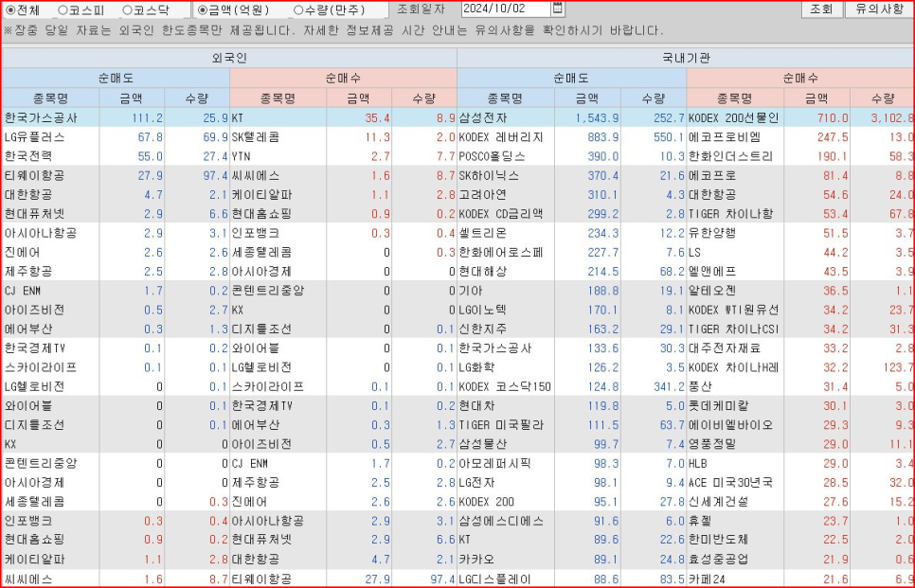Viewport: 915px width, 588px height.
Task: Click the 외국인 header
Action: click(229, 58)
